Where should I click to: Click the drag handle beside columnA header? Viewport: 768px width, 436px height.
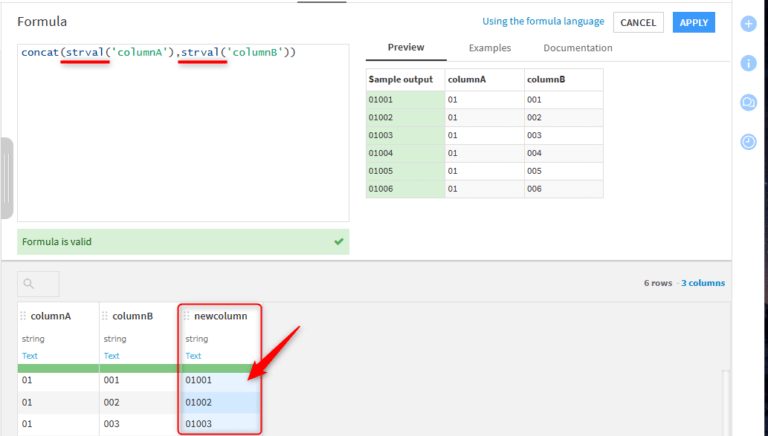point(23,316)
